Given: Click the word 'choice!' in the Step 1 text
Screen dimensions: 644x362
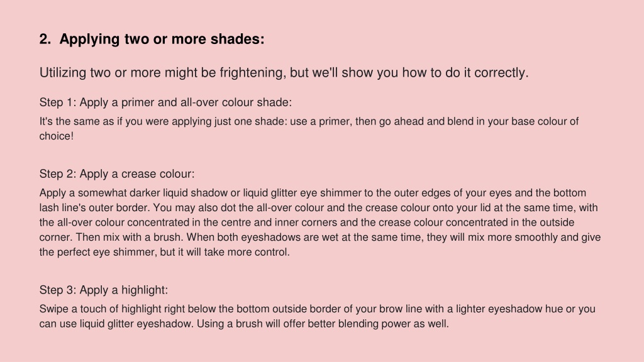Looking at the screenshot, I should (56, 136).
